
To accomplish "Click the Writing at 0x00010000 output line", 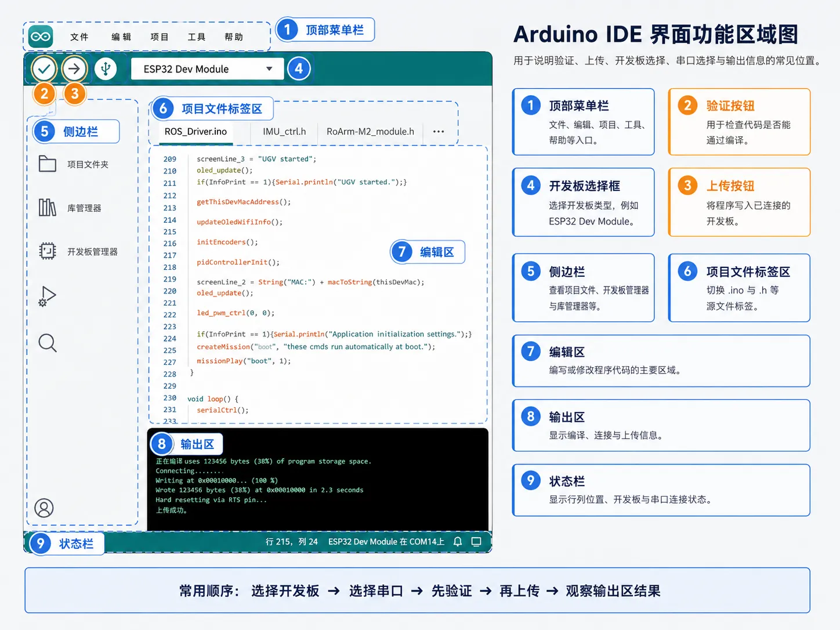I will tap(216, 480).
